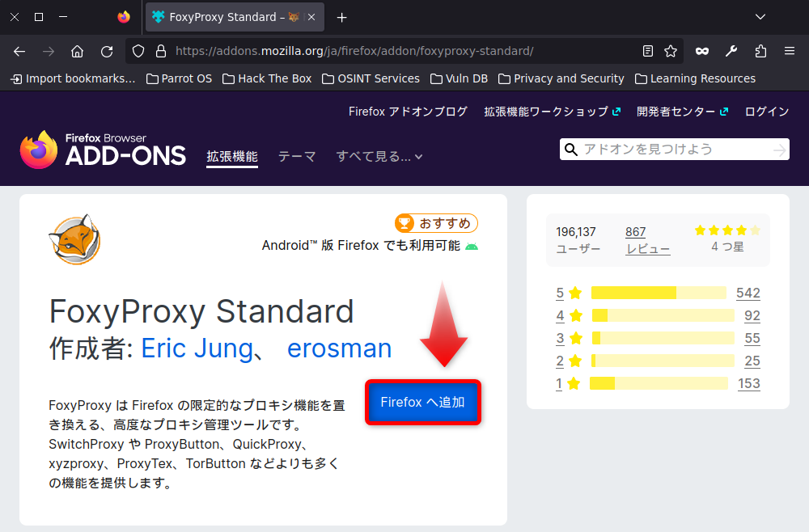Viewport: 809px width, 532px height.
Task: Open the 拡張機能ワークショップ link
Action: (x=552, y=112)
